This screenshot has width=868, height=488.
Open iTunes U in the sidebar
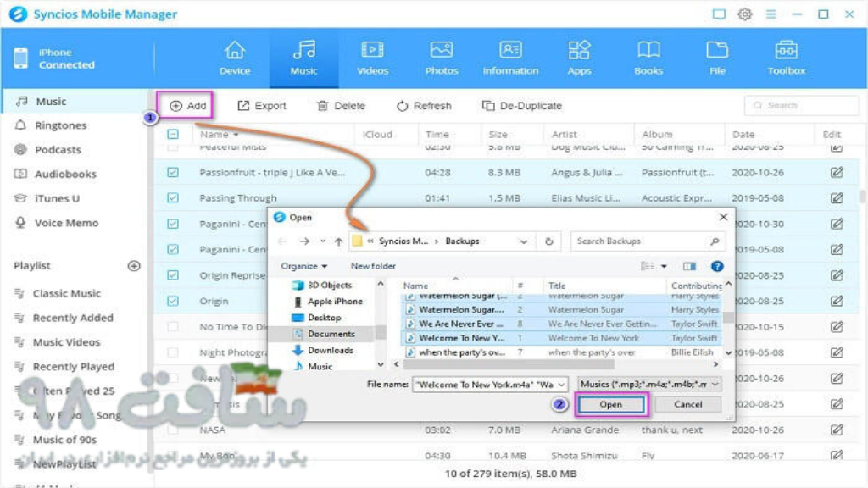pyautogui.click(x=57, y=198)
